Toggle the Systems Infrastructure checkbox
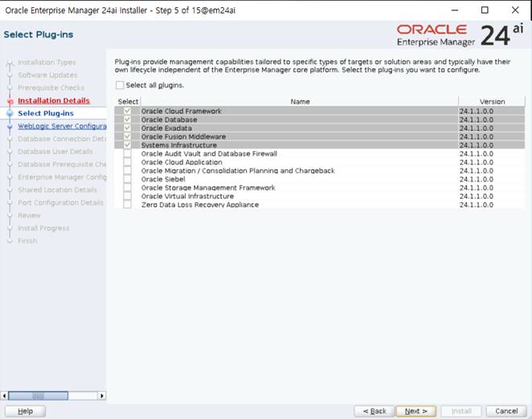This screenshot has width=532, height=419. 127,144
